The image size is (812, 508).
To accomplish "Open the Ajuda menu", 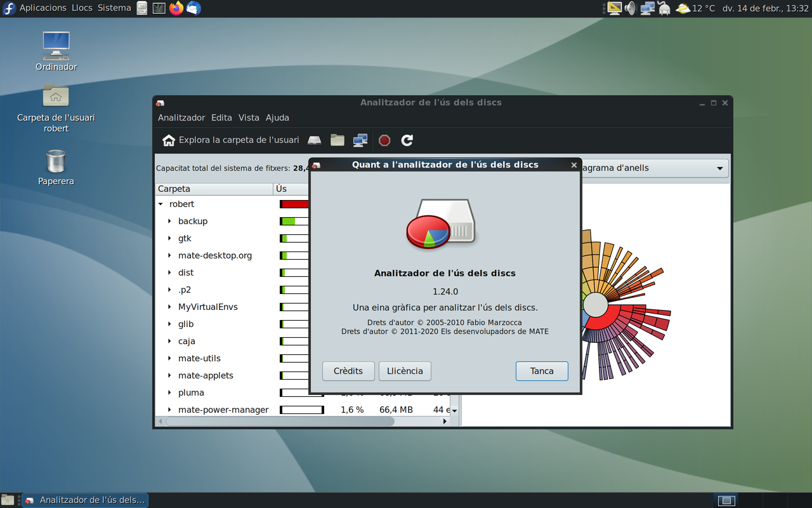I will [277, 117].
